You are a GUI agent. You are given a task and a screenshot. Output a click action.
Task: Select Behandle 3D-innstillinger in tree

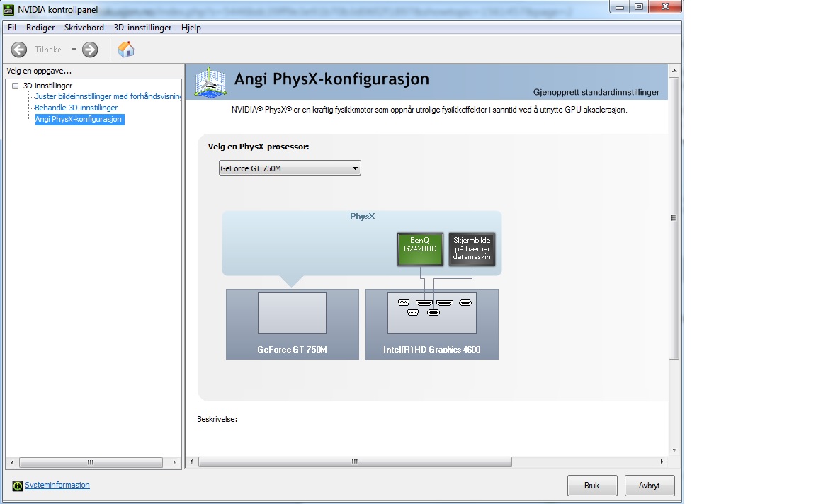(x=76, y=108)
